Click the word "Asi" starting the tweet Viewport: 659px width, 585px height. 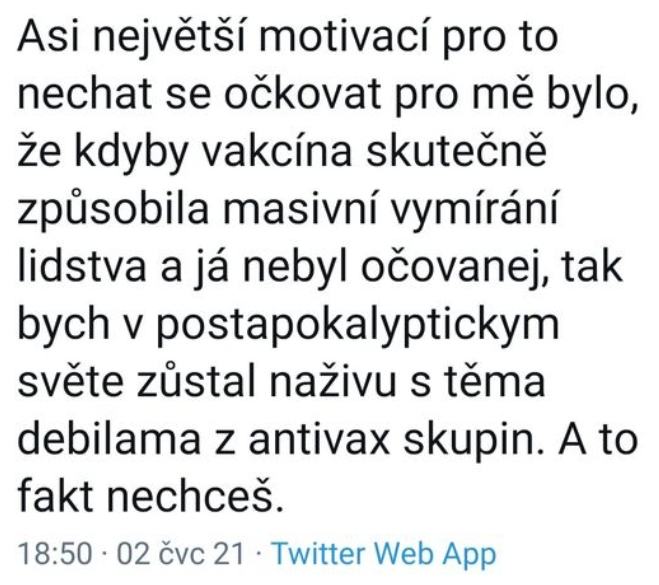(50, 41)
